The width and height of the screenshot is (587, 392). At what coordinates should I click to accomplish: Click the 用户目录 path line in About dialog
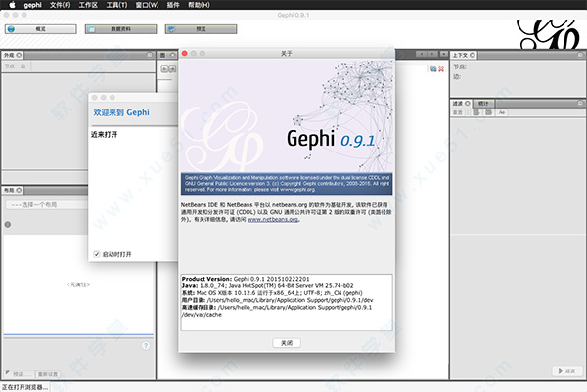pyautogui.click(x=277, y=300)
